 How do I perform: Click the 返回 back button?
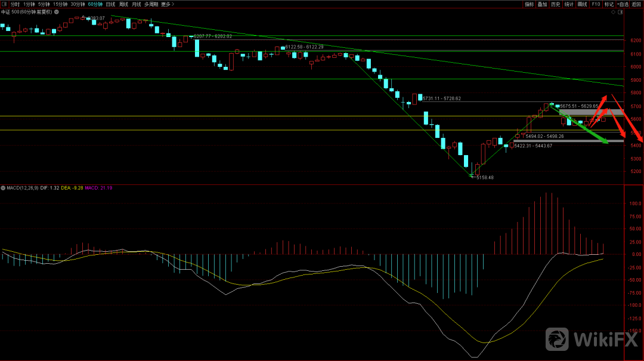[637, 4]
